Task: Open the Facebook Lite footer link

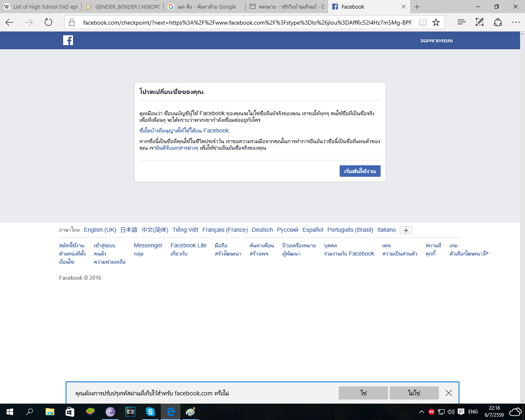Action: 189,245
